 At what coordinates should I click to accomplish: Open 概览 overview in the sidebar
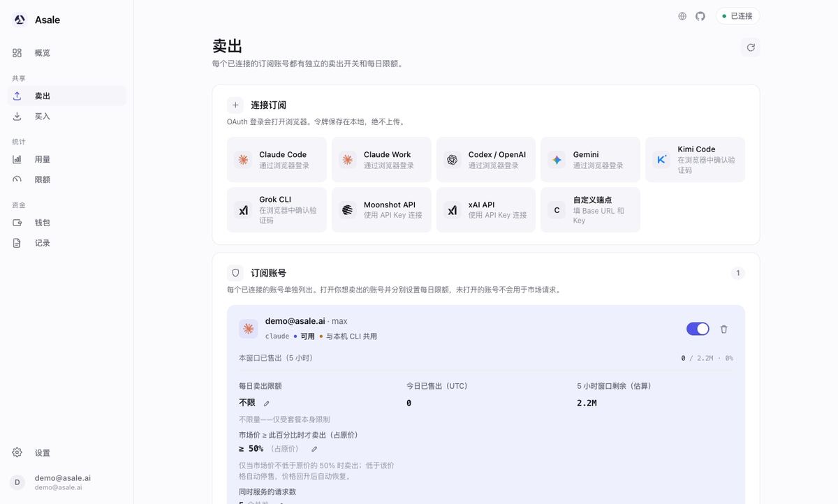tap(67, 53)
